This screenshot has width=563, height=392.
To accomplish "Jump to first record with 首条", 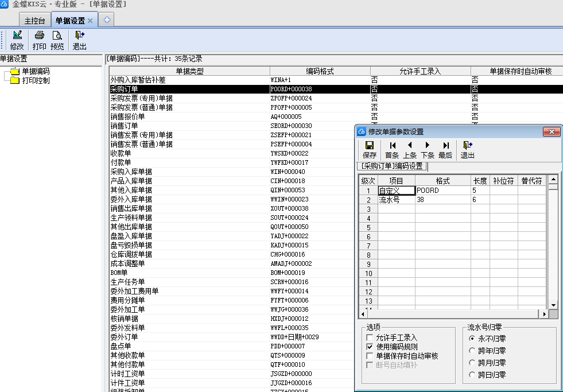I will (x=392, y=145).
